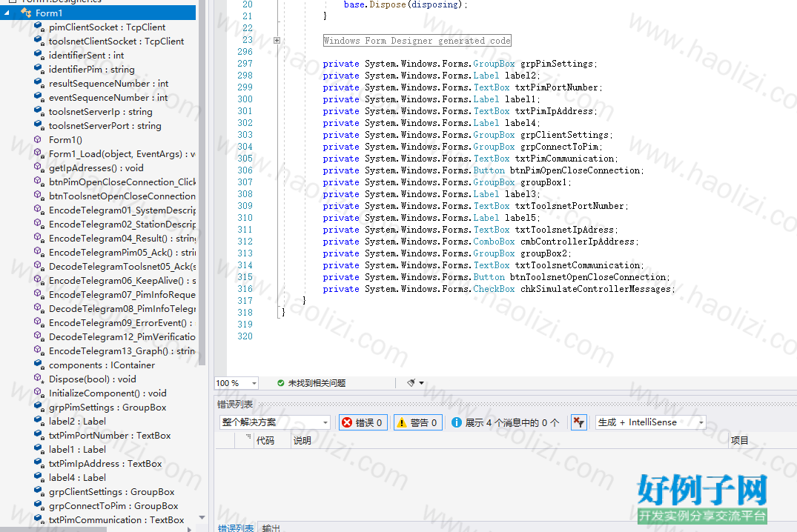Select the Form1 class node

(49, 13)
